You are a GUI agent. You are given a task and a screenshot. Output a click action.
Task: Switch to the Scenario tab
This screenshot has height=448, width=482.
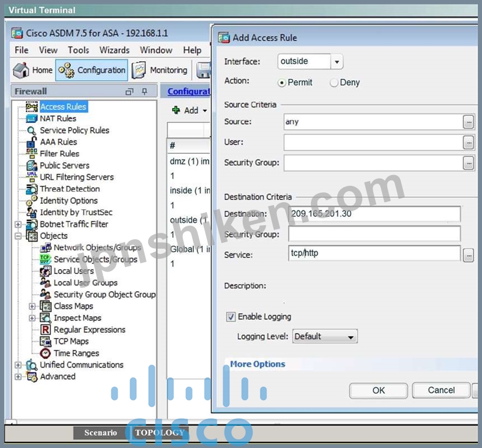point(101,433)
